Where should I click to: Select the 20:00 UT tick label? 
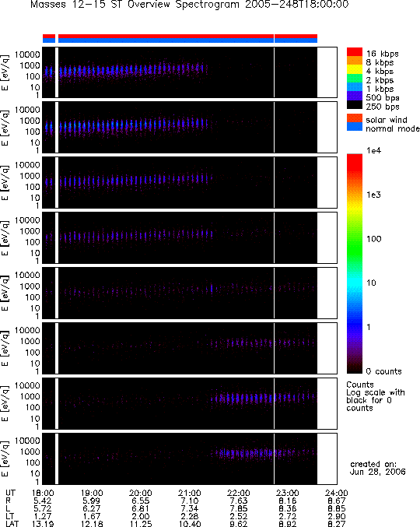[x=140, y=493]
